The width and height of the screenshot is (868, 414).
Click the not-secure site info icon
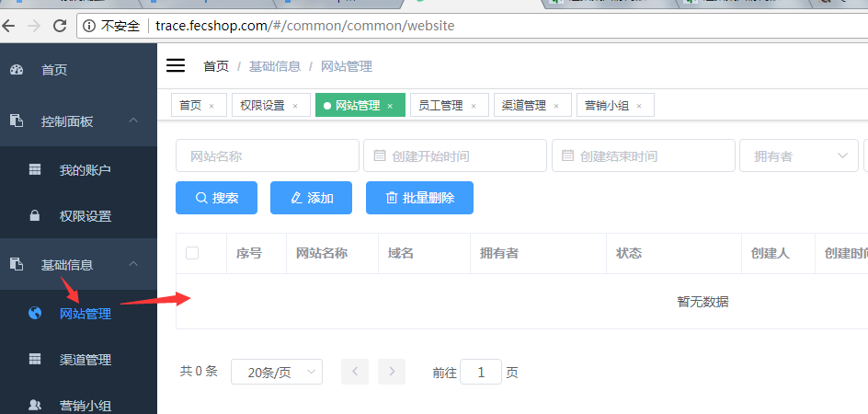88,26
